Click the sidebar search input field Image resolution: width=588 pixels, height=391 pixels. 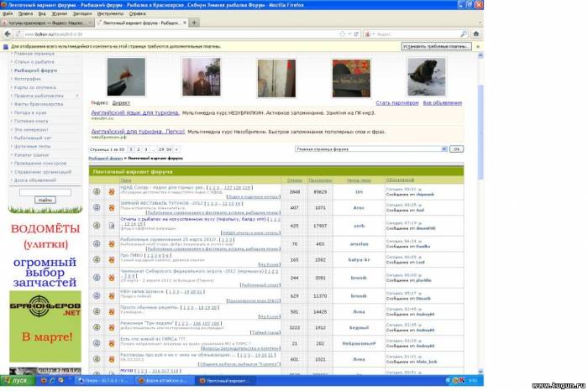click(x=45, y=192)
